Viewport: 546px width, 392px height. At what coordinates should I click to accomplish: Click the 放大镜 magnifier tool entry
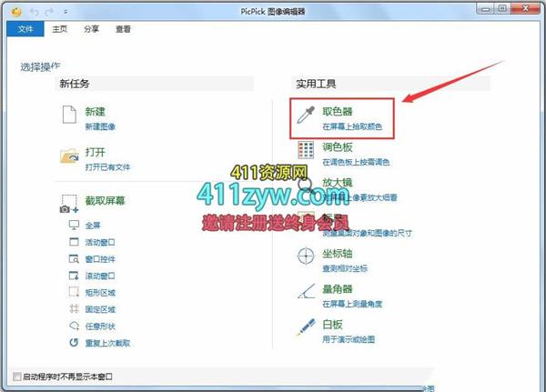tap(337, 182)
